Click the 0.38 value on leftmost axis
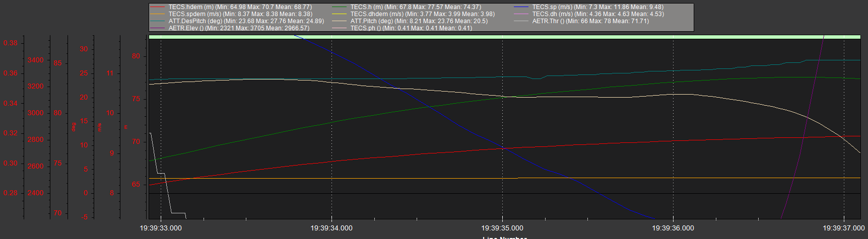 click(x=11, y=43)
